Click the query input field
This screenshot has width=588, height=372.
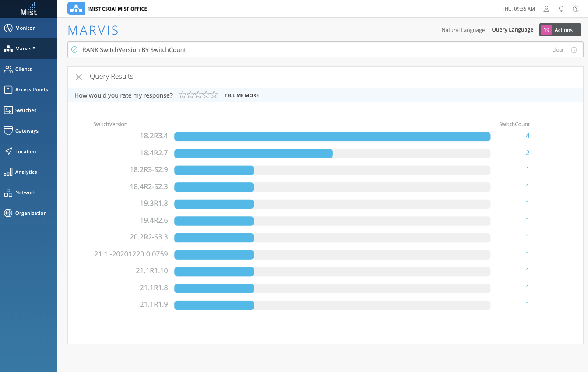coord(306,50)
